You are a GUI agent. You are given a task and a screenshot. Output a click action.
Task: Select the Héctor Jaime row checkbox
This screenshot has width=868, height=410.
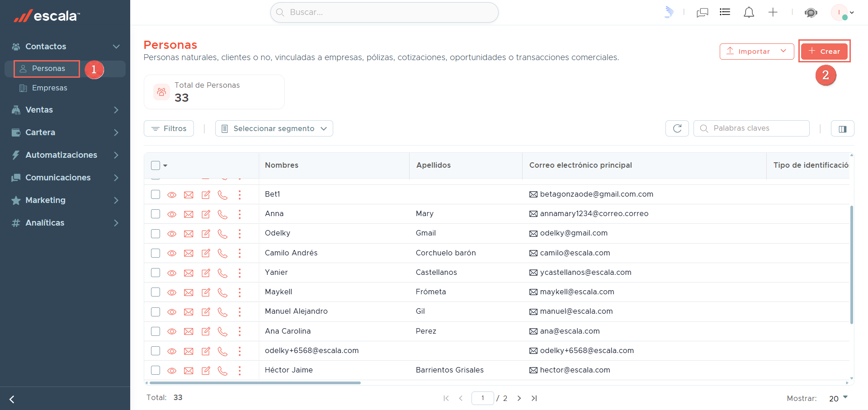(x=156, y=370)
